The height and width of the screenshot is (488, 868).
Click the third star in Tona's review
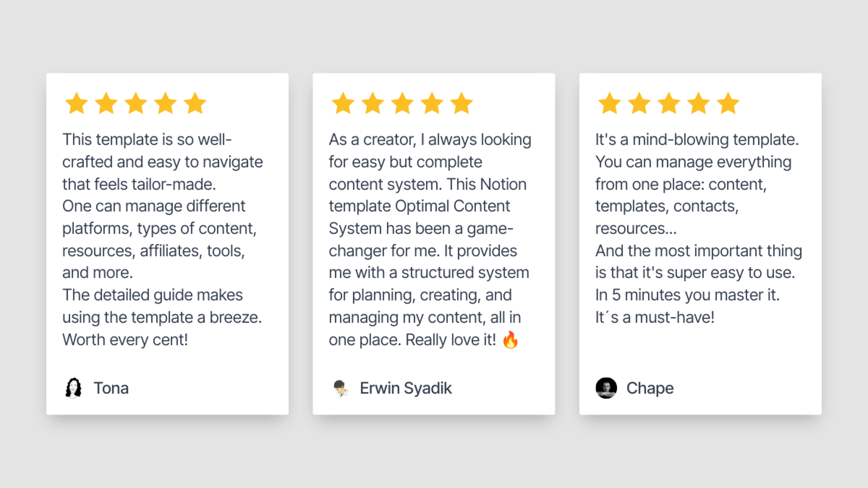tap(136, 103)
